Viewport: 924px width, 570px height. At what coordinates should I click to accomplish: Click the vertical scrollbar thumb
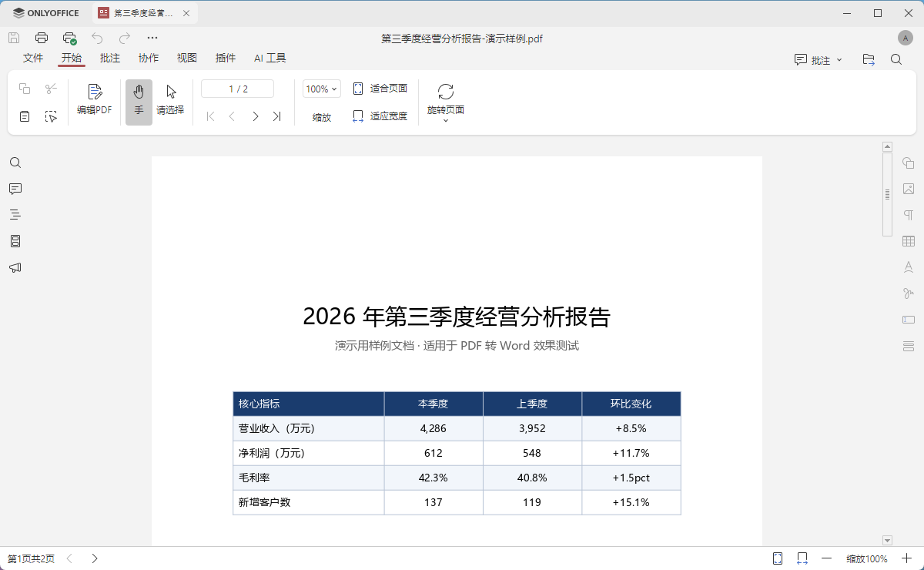pos(887,193)
